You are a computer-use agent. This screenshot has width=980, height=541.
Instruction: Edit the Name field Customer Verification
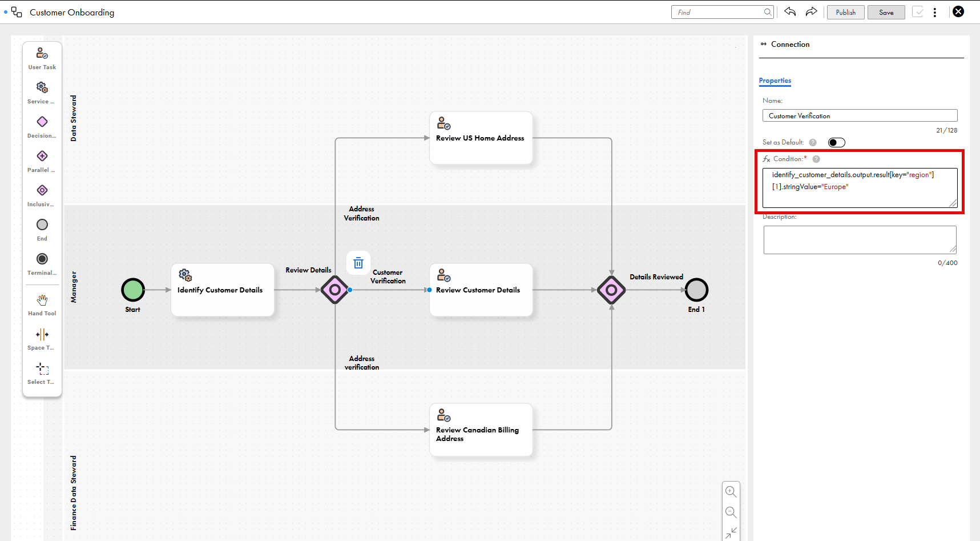point(860,115)
